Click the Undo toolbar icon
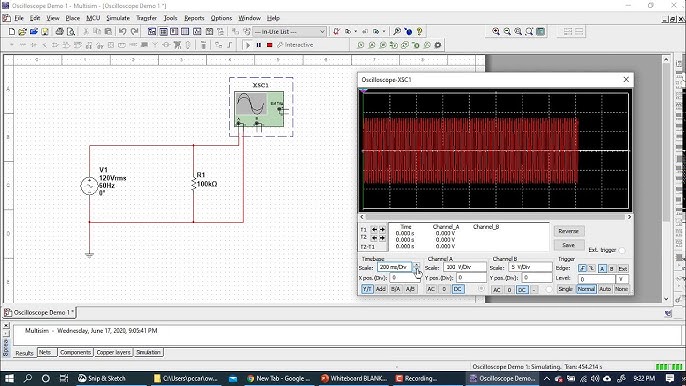This screenshot has width=686, height=386. pos(122,32)
